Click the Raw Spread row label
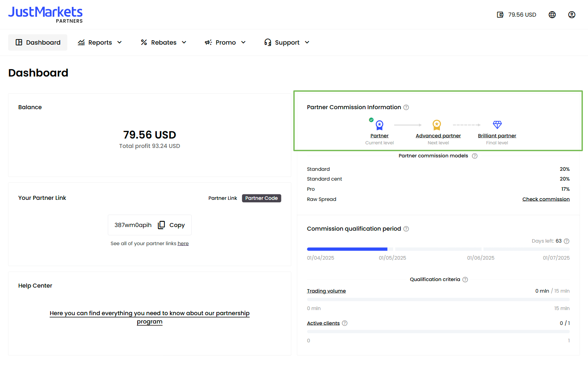 (x=322, y=199)
